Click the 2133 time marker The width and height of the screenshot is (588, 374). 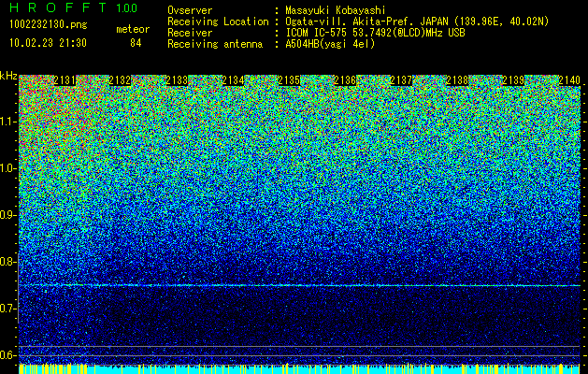tap(177, 80)
